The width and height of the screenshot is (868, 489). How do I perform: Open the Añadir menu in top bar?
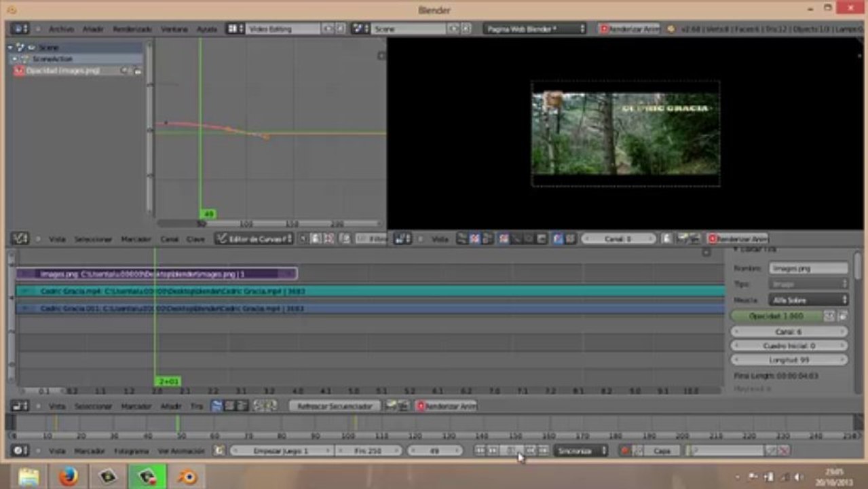(93, 29)
